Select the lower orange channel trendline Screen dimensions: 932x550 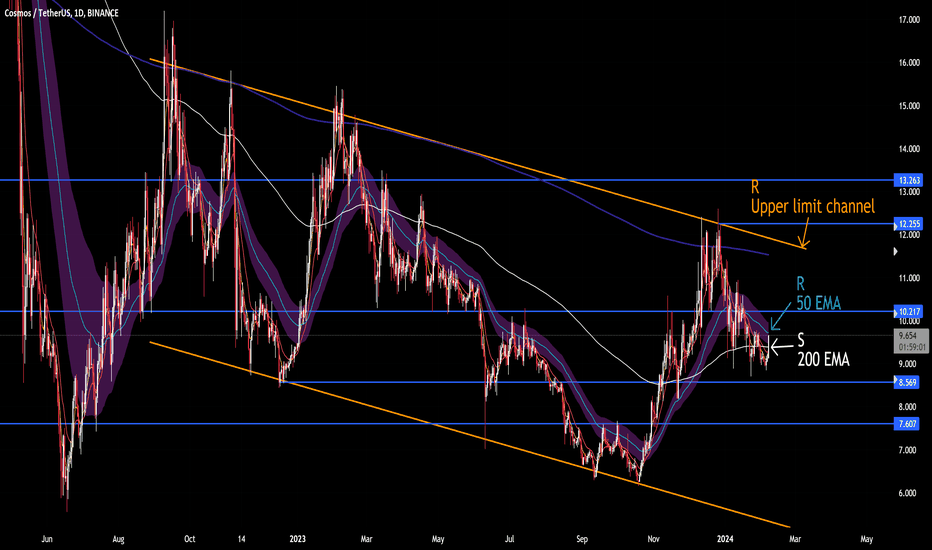pos(470,435)
